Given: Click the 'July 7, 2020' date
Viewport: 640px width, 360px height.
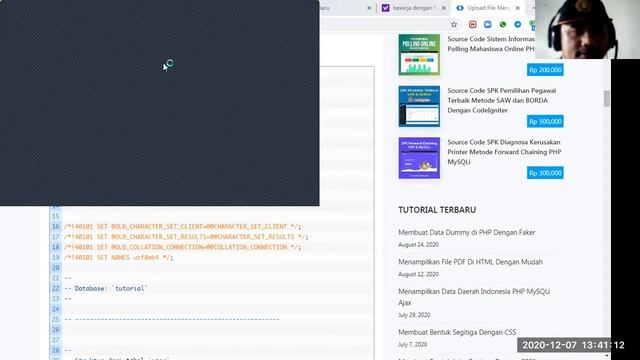Looking at the screenshot, I should click(413, 344).
